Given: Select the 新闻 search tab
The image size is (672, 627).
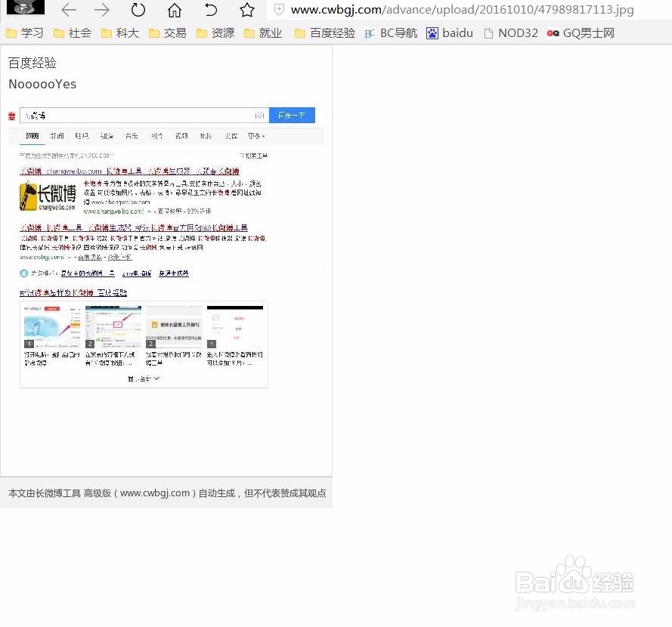Looking at the screenshot, I should 57,136.
